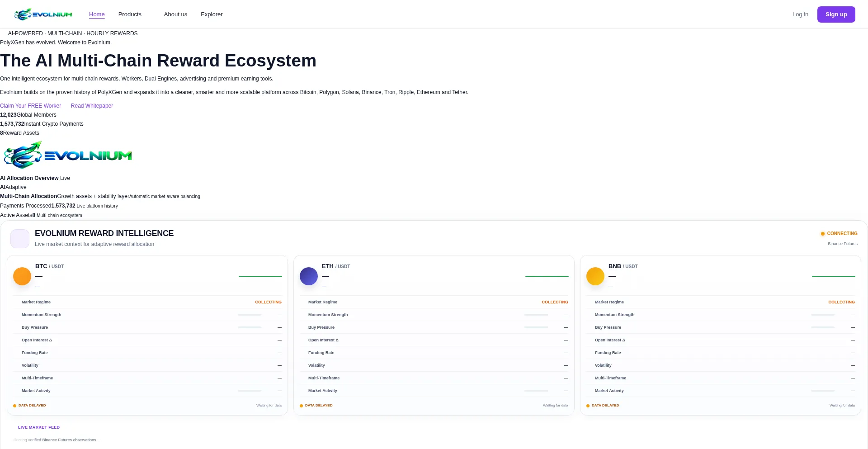Click the BNB / USDT pair title

pyautogui.click(x=623, y=266)
